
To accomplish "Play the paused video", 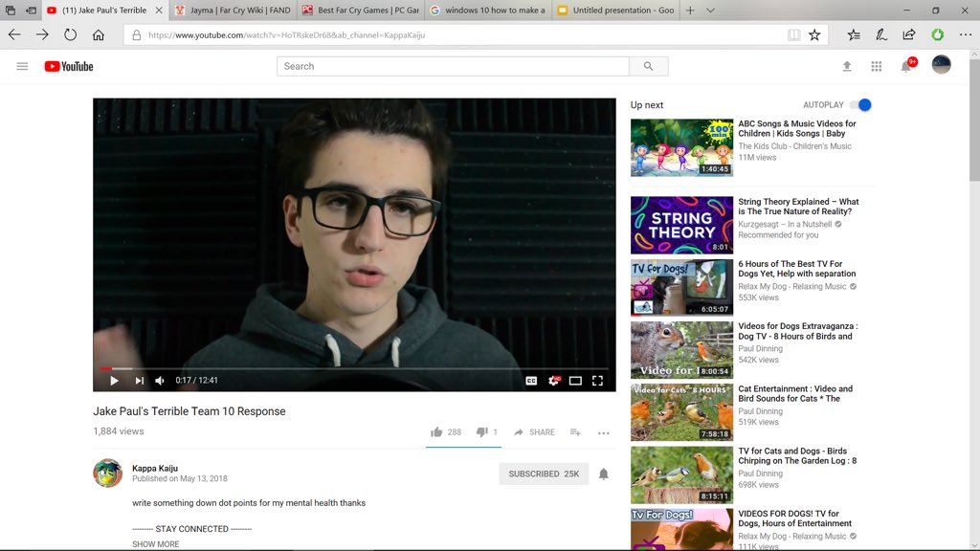I will [114, 380].
